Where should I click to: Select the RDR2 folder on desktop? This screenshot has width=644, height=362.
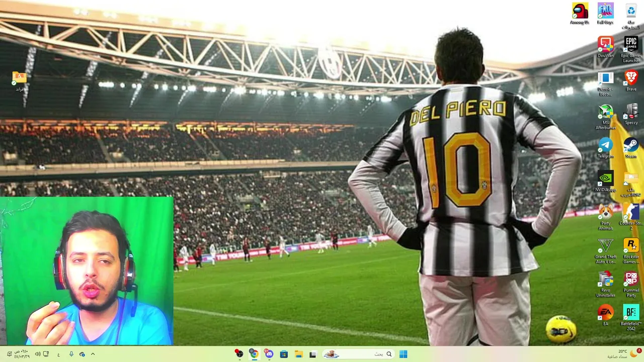point(631,184)
